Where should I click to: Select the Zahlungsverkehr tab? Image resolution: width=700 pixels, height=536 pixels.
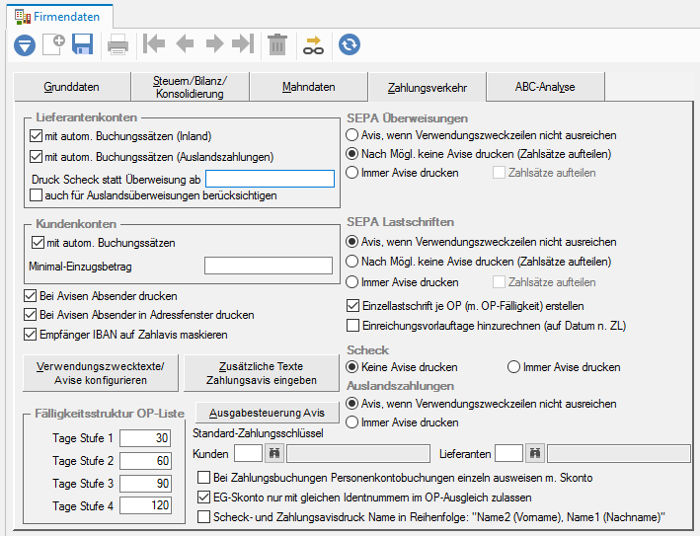[x=427, y=87]
